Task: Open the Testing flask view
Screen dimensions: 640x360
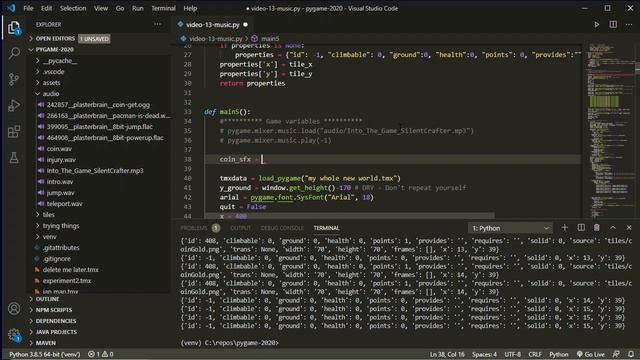Action: point(14,158)
